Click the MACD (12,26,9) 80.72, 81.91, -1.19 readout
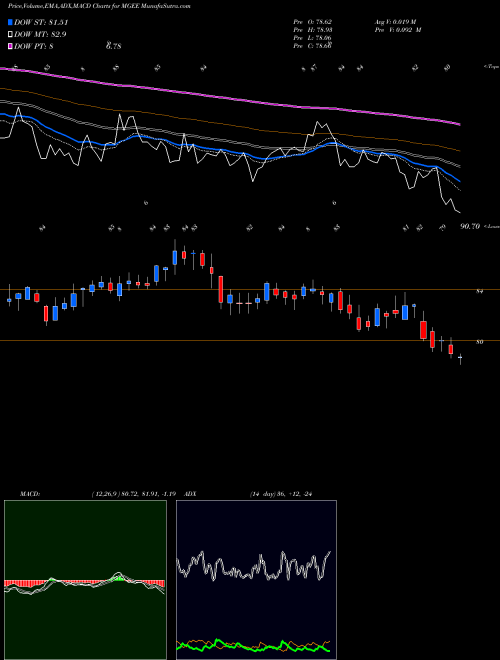This screenshot has width=500, height=660. (x=136, y=494)
